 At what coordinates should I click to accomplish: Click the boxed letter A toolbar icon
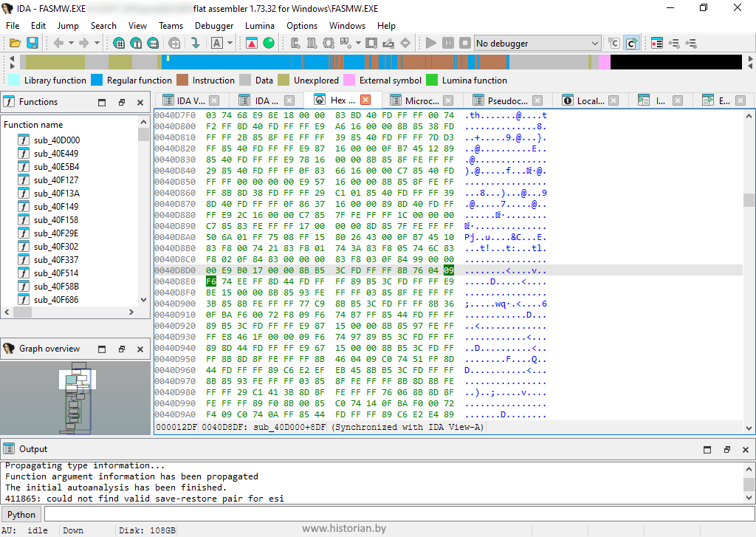pos(217,44)
